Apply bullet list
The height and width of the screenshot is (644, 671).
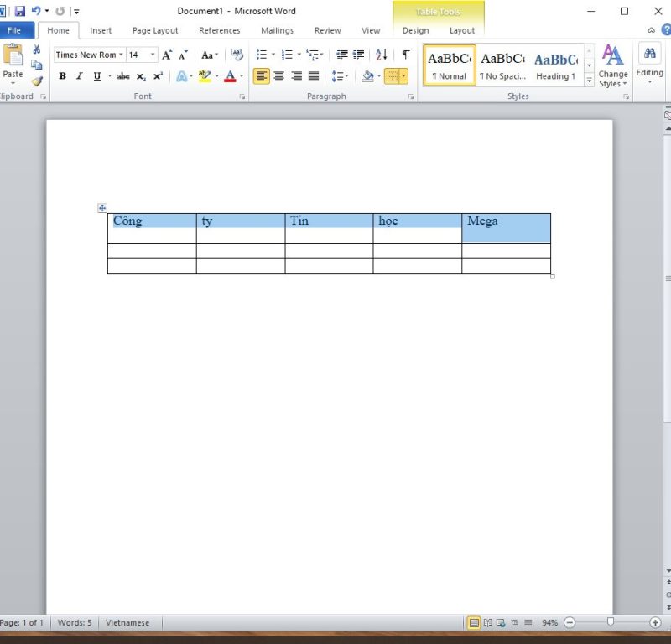262,55
